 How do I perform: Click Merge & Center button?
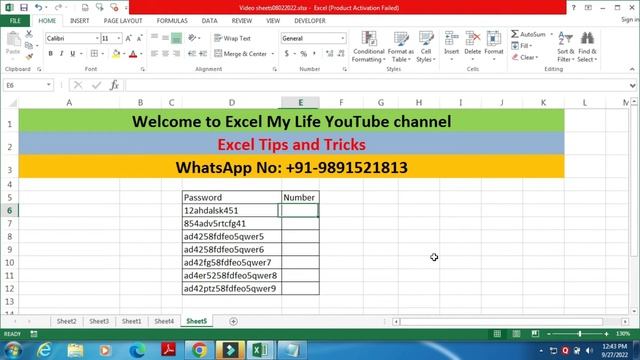point(240,53)
